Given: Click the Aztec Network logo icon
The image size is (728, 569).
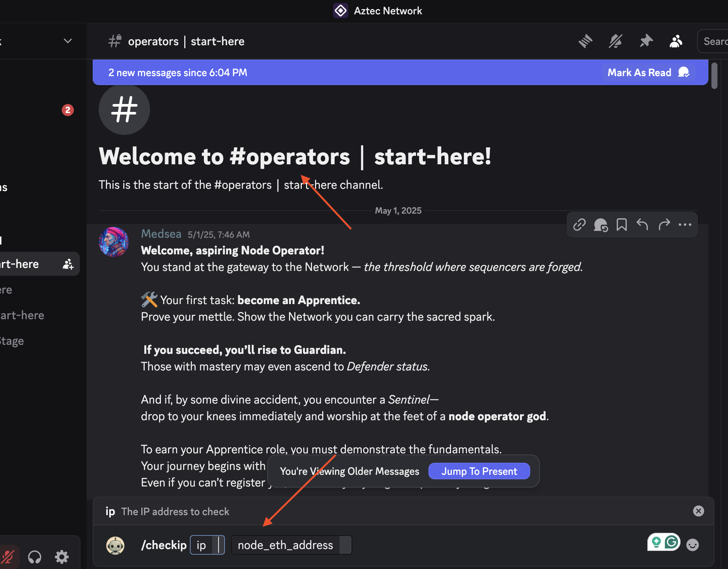Looking at the screenshot, I should (341, 11).
